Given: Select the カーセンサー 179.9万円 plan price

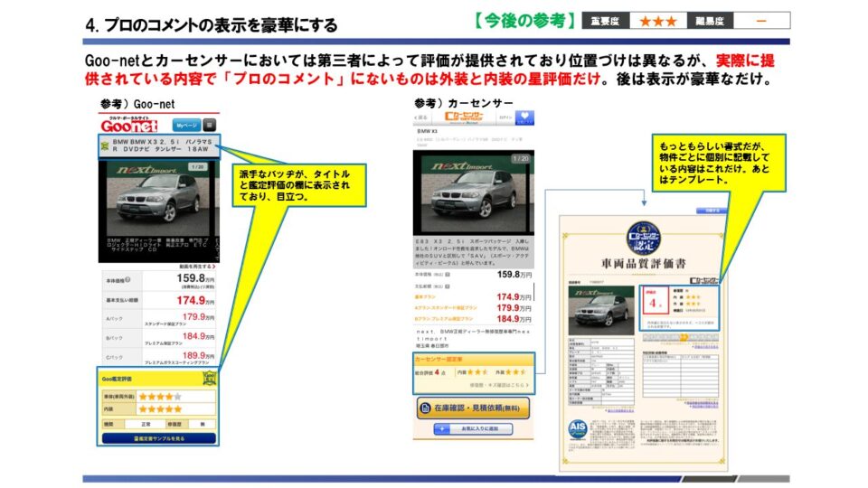Looking at the screenshot, I should 514,307.
